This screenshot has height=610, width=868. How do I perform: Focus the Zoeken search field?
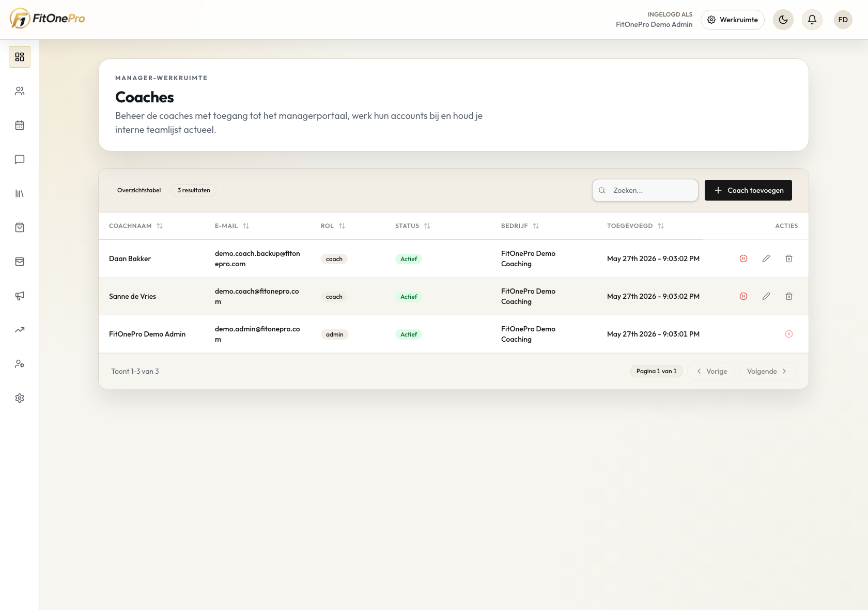coord(645,190)
